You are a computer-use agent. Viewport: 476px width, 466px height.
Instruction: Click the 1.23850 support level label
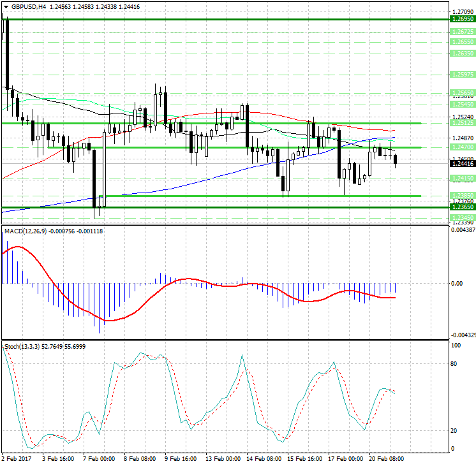click(x=462, y=196)
